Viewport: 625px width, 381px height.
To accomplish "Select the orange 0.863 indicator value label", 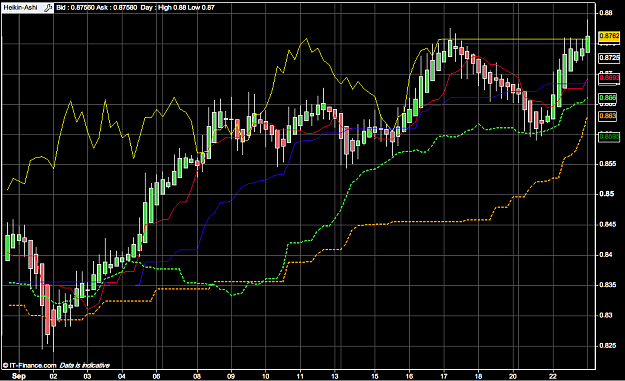I will click(x=608, y=116).
